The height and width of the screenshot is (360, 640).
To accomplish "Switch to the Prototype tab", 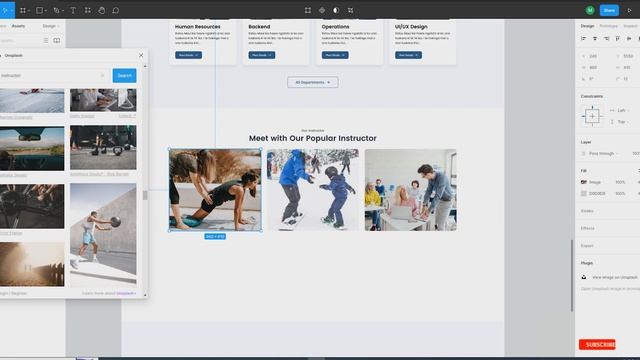I will click(608, 26).
